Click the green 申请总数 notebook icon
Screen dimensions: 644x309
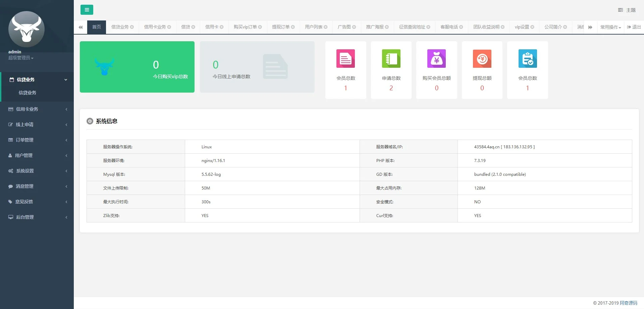coord(391,59)
